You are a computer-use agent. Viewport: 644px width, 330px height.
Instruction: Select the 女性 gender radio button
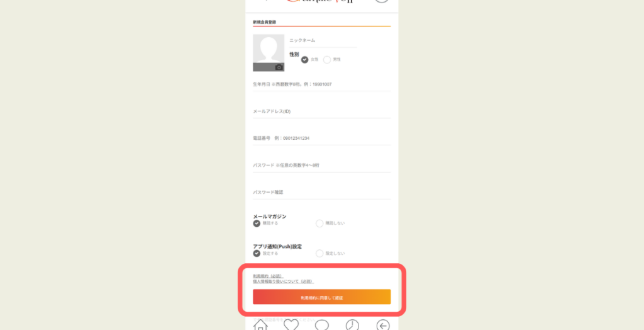305,60
